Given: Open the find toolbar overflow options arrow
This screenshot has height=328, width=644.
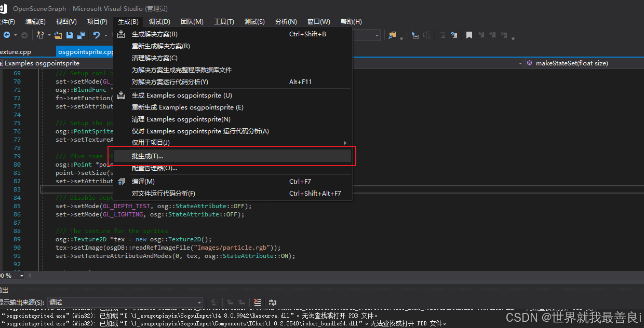Looking at the screenshot, I should (x=401, y=38).
